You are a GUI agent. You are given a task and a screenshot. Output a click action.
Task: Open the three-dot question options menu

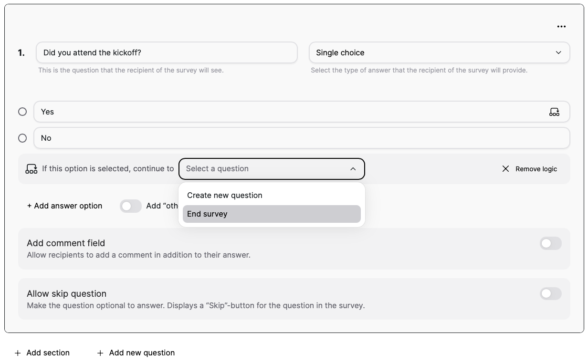pyautogui.click(x=561, y=27)
